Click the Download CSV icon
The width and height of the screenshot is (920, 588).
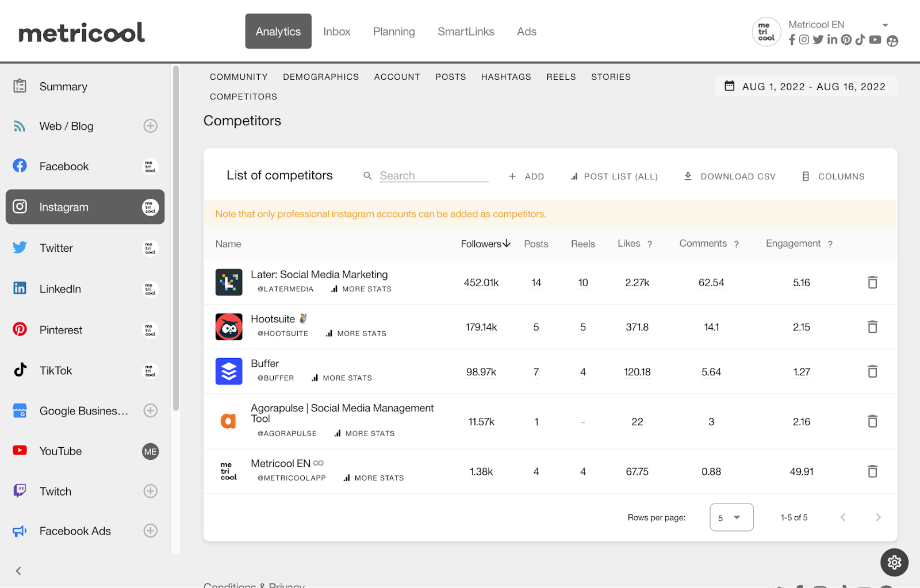pyautogui.click(x=688, y=176)
